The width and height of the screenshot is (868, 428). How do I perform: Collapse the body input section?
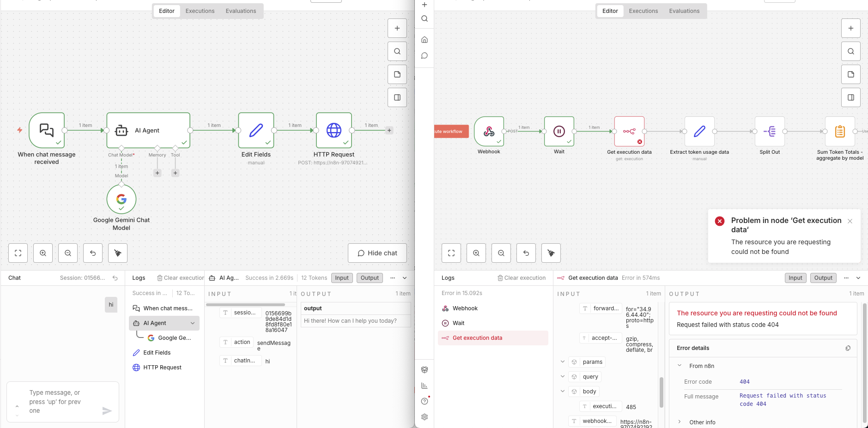(x=562, y=392)
